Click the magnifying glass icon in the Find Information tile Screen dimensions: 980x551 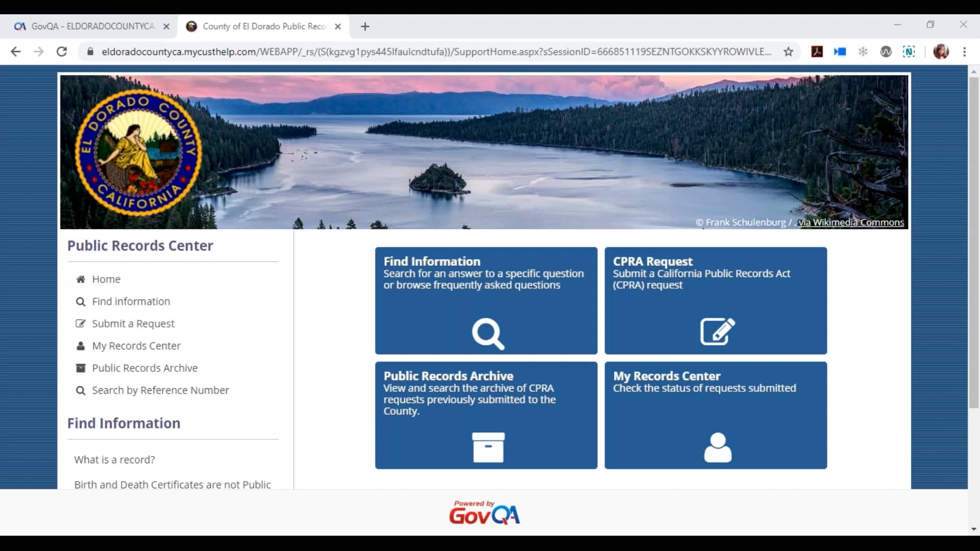pyautogui.click(x=488, y=334)
